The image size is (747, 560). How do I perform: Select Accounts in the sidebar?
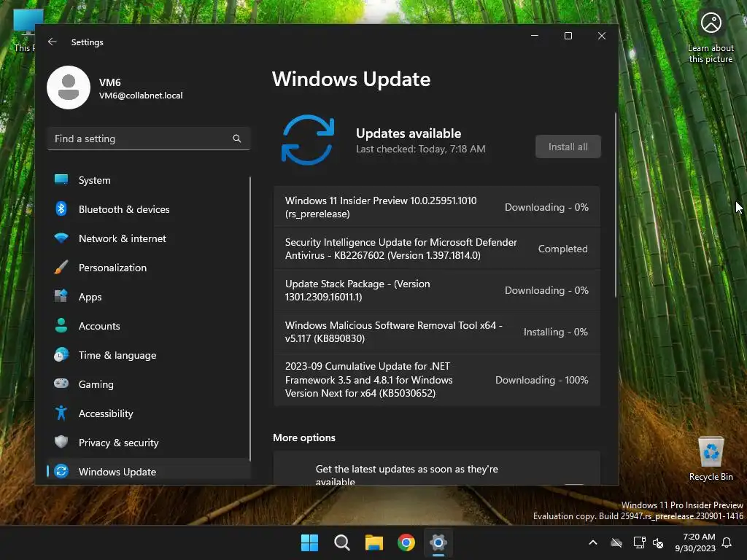[x=149, y=326]
